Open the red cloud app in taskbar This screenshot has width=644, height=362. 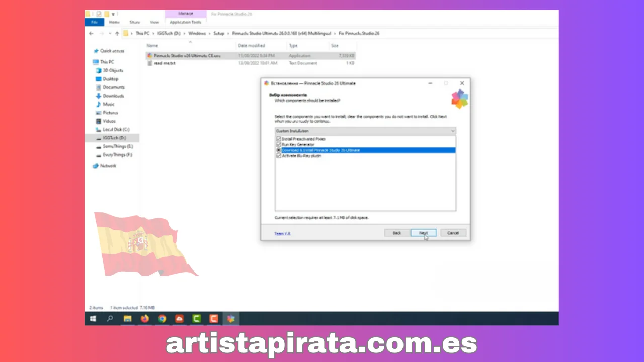179,319
